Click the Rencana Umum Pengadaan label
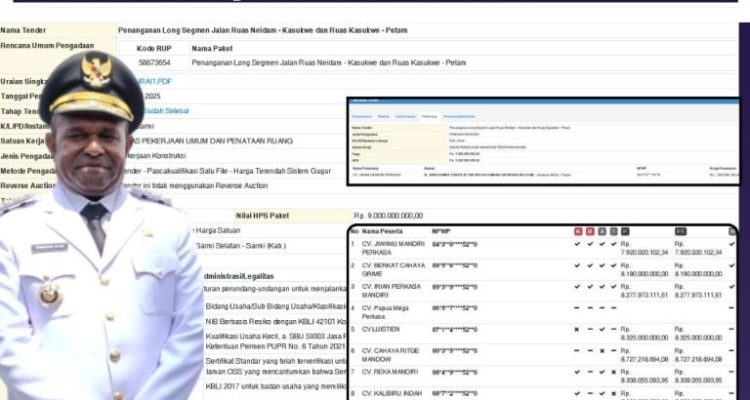Screen dimensions: 750x400 pos(47,45)
